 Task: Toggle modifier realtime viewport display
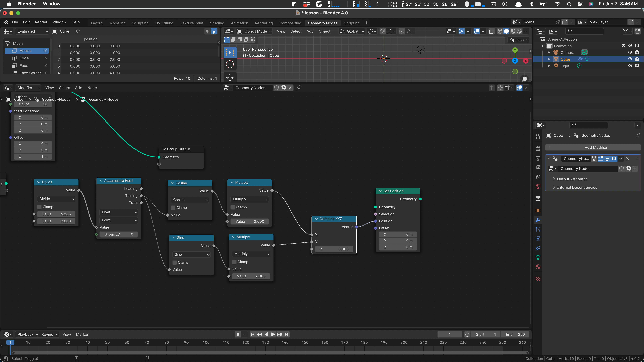pyautogui.click(x=607, y=158)
